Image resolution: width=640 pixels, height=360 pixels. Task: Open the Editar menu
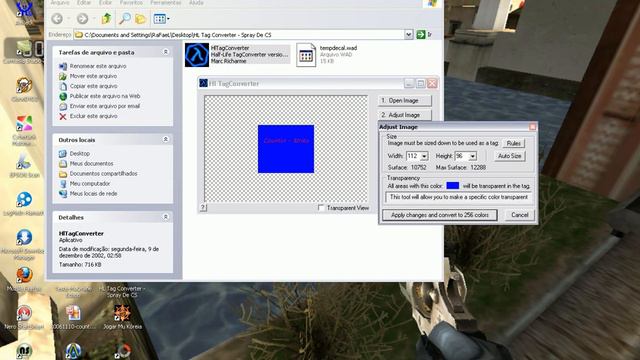84,2
